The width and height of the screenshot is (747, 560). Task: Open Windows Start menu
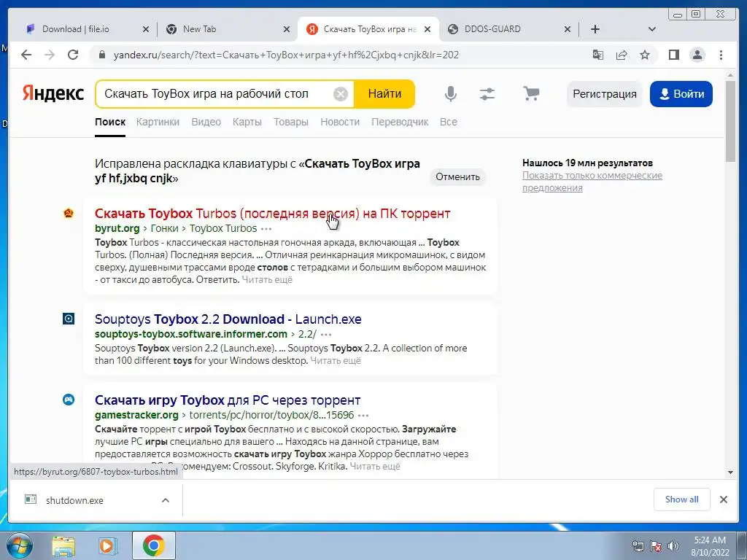point(20,545)
